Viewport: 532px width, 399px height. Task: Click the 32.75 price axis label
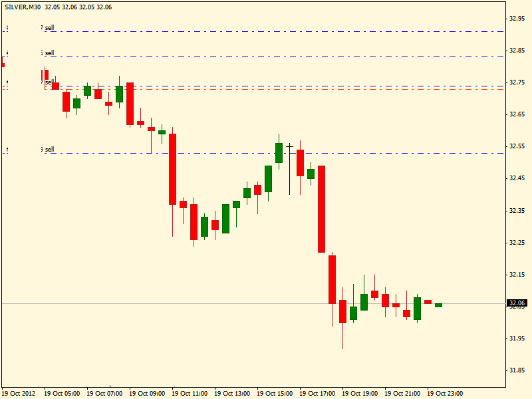tap(517, 82)
